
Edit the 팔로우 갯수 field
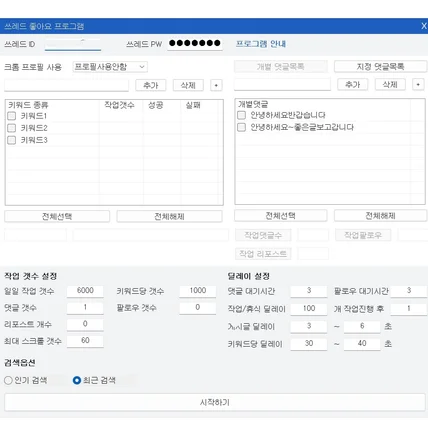tap(198, 307)
